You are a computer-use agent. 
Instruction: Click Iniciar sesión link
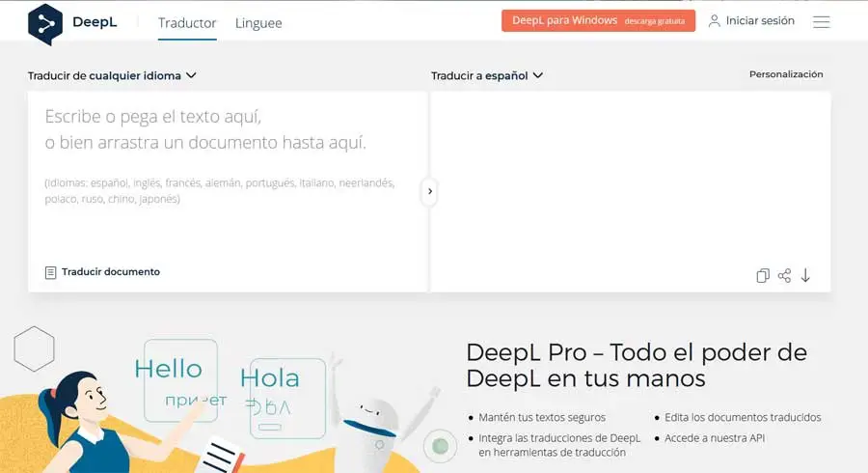(760, 21)
